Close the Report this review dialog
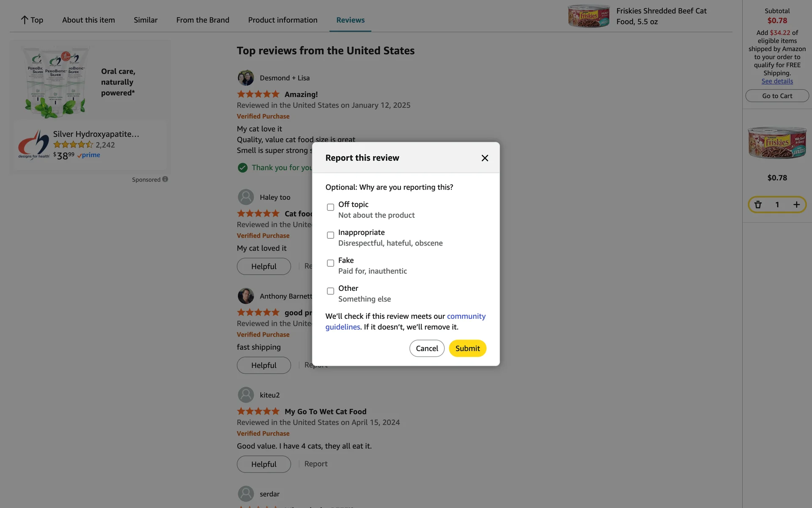The height and width of the screenshot is (508, 812). [x=485, y=158]
